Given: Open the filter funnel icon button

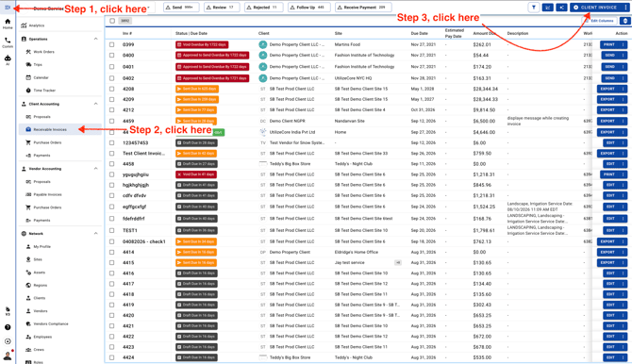Looking at the screenshot, I should (x=534, y=8).
